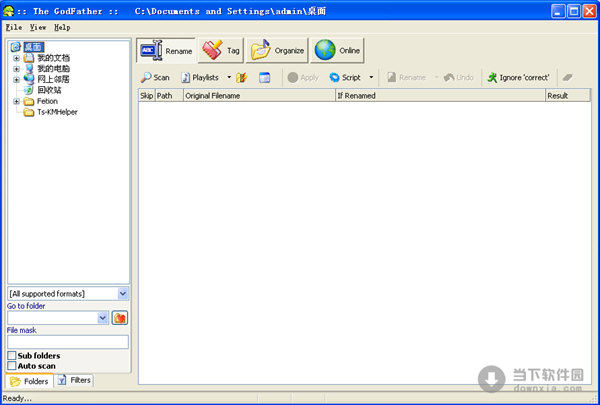600x405 pixels.
Task: Enable the Sub folders checkbox
Action: (x=12, y=356)
